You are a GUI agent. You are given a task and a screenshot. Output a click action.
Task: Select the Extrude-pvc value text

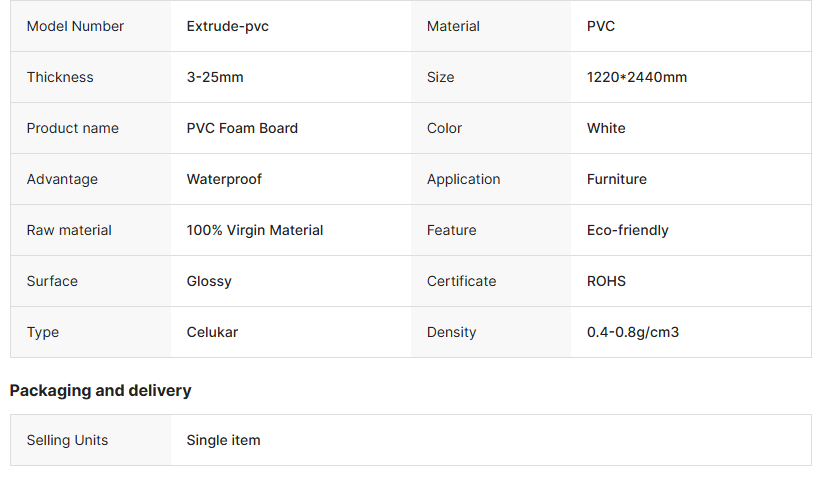[228, 26]
